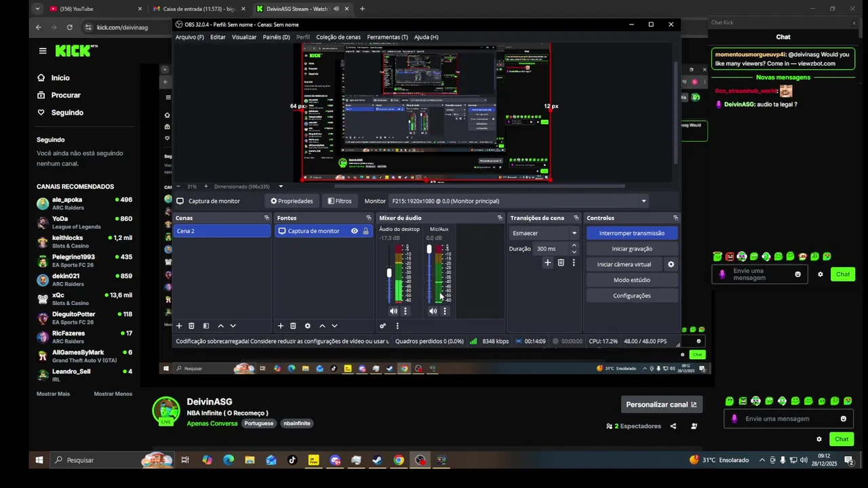Viewport: 868px width, 488px height.
Task: Open audio mixer options three-dot menu
Action: 397,326
